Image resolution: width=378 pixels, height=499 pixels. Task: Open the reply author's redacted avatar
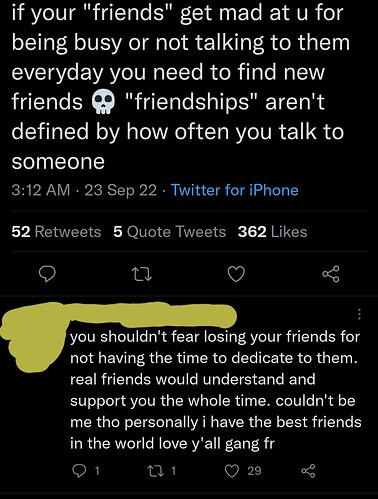pyautogui.click(x=33, y=337)
